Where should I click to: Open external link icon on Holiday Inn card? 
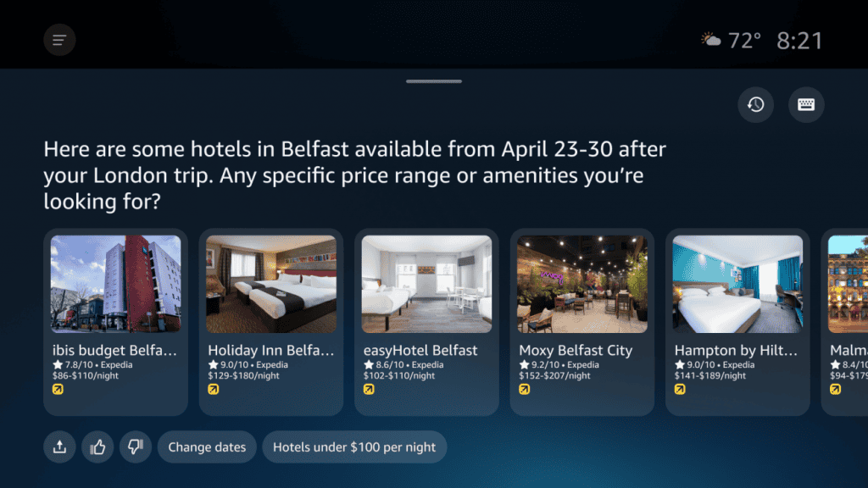[214, 390]
